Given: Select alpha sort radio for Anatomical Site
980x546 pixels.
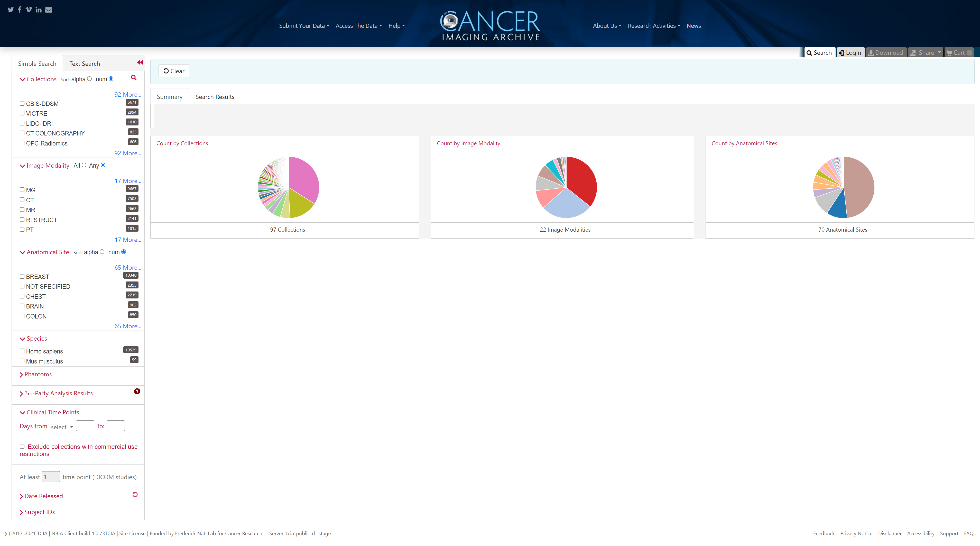Looking at the screenshot, I should [102, 252].
